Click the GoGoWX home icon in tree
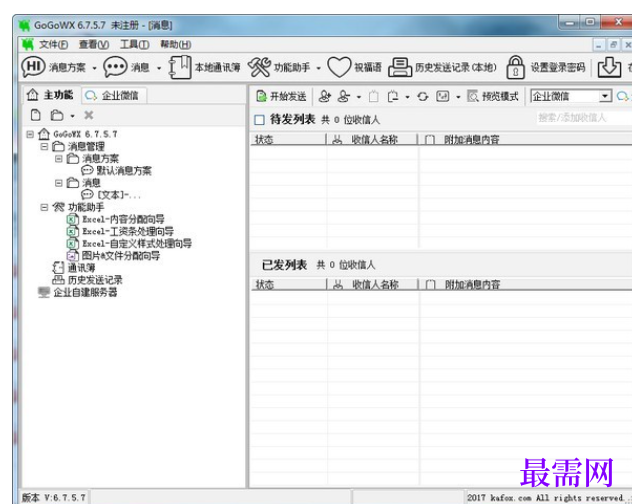632x504 pixels. pyautogui.click(x=44, y=134)
